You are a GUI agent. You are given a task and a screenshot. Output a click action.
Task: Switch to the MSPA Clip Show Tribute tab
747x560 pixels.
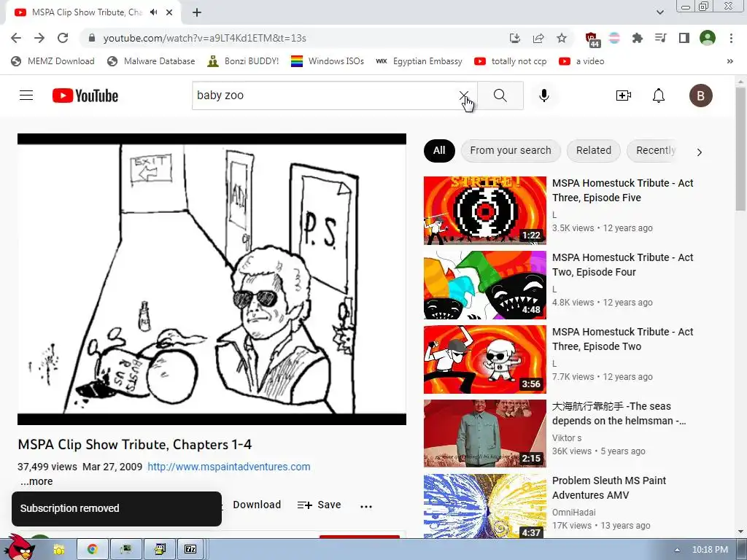click(87, 12)
